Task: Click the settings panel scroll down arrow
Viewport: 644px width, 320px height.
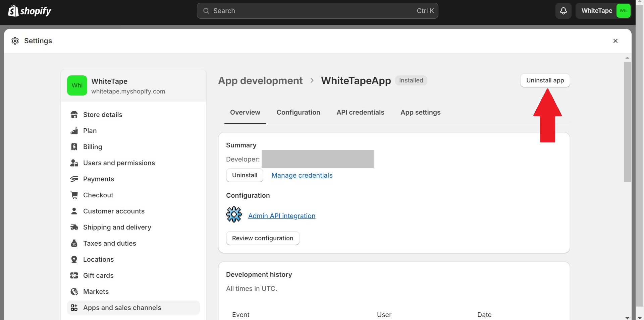Action: coord(627,318)
